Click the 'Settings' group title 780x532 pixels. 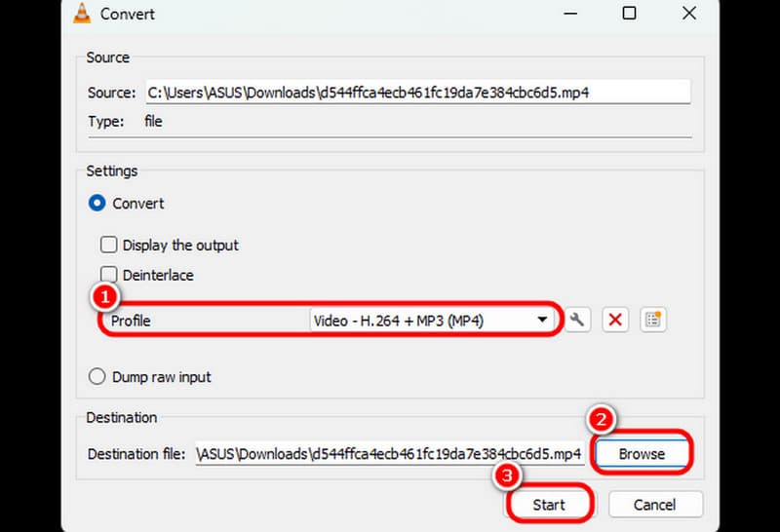(x=112, y=171)
